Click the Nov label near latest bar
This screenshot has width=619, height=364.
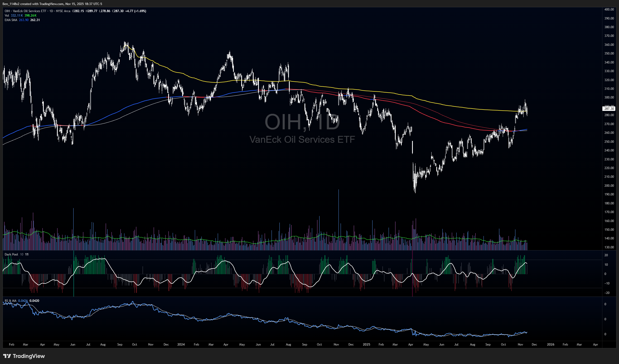520,345
